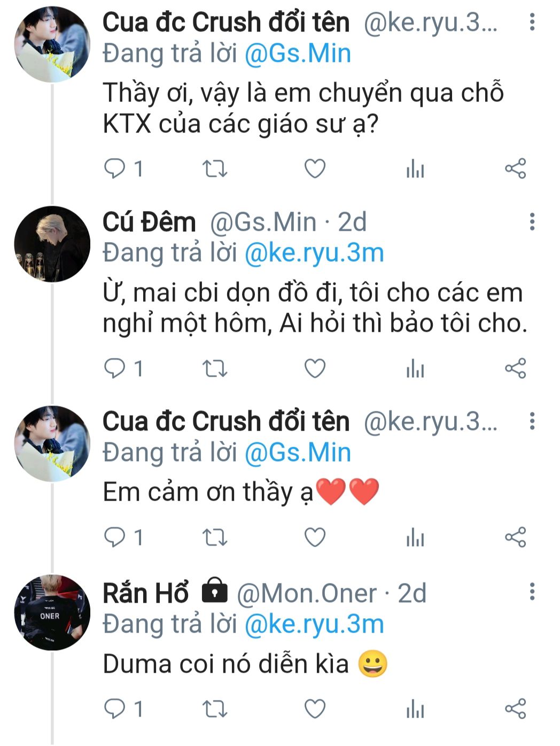
Task: Retweet Cú Đêm's reply
Action: (x=215, y=369)
